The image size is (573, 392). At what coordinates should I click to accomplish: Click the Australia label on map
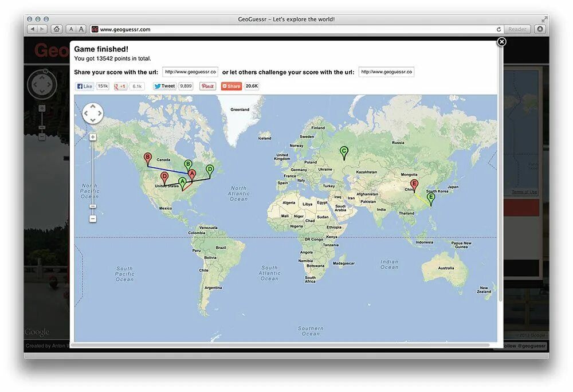446,268
